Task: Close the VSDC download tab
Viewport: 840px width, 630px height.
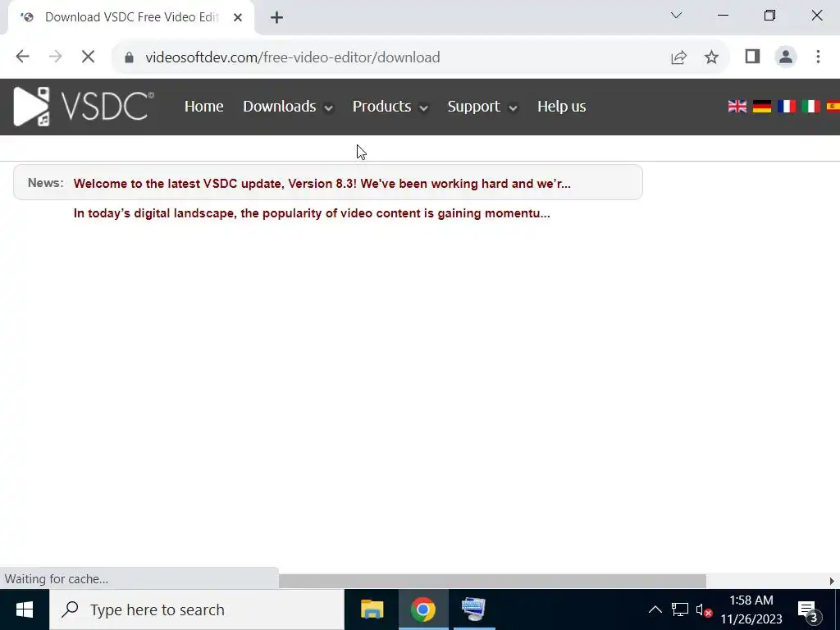Action: 238,18
